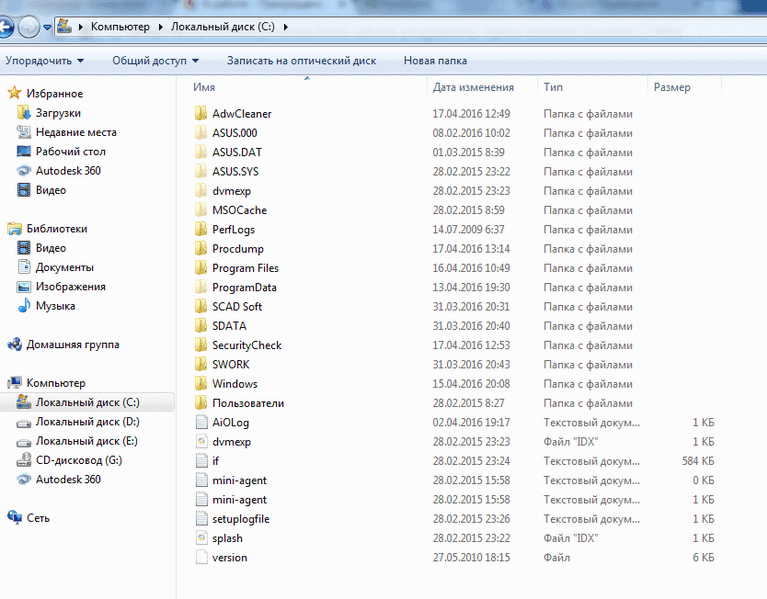Click the Forward navigation arrow button
Viewport: 767px width, 599px height.
(x=29, y=27)
